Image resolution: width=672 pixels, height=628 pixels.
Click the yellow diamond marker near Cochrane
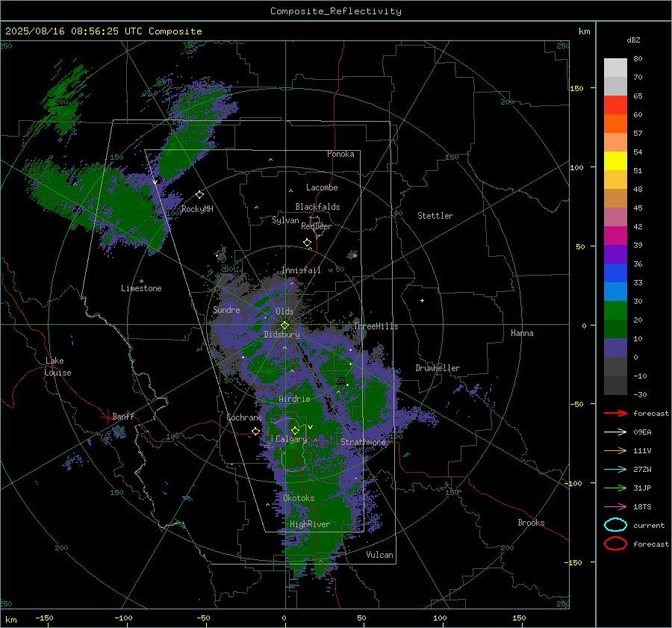[x=255, y=431]
